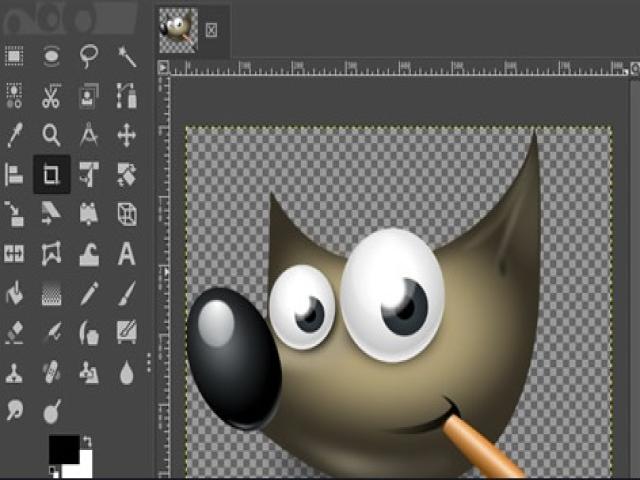Choose the Flip tool

click(14, 253)
